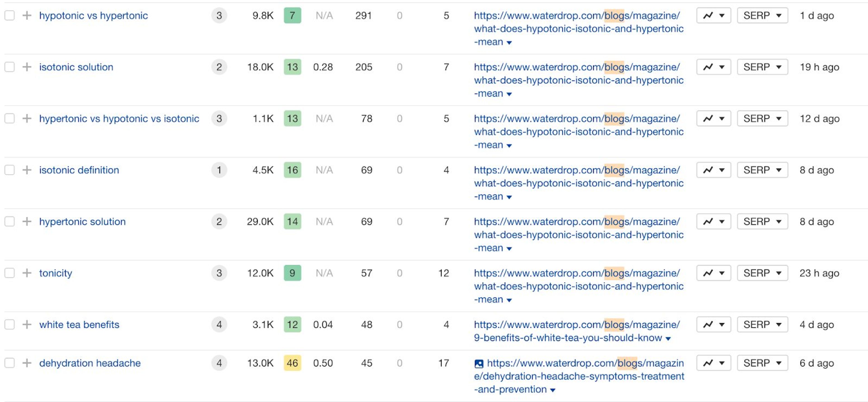Open the keyword hypertonic vs hypotonic vs isotonic
Viewport: 868px width, 402px height.
coord(119,118)
